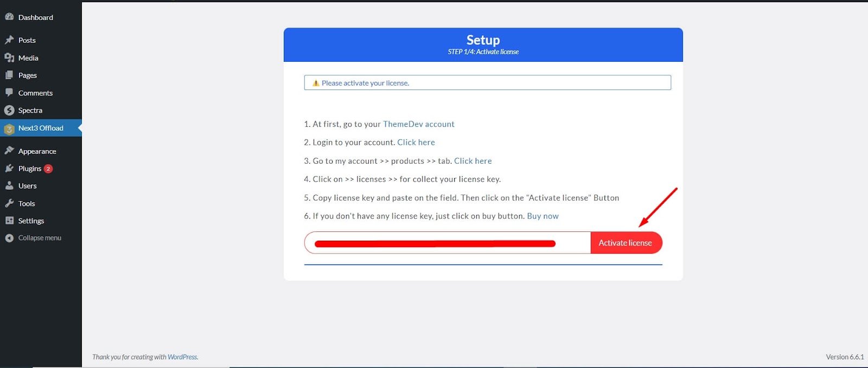The image size is (868, 368).
Task: Click the 'Click here' products tab link
Action: click(x=473, y=161)
